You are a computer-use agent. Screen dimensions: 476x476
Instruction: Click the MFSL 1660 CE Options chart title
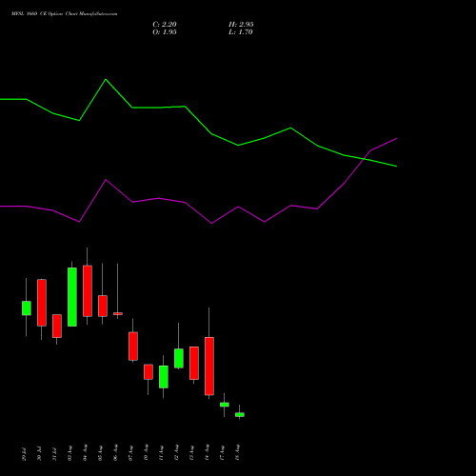pos(65,14)
